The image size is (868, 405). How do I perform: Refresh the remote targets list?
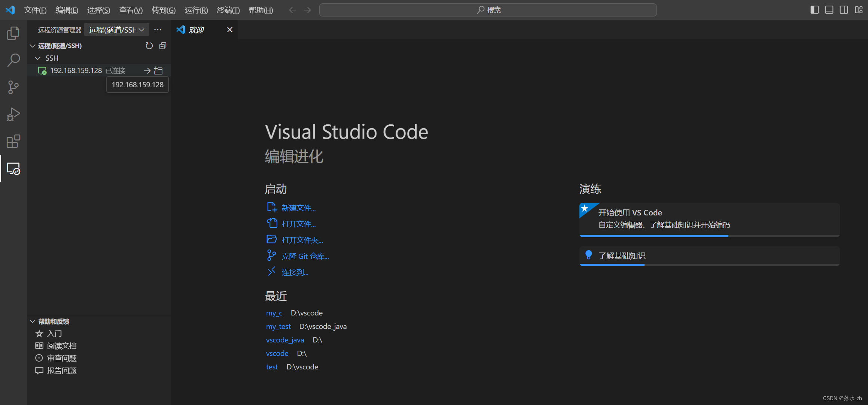point(149,46)
